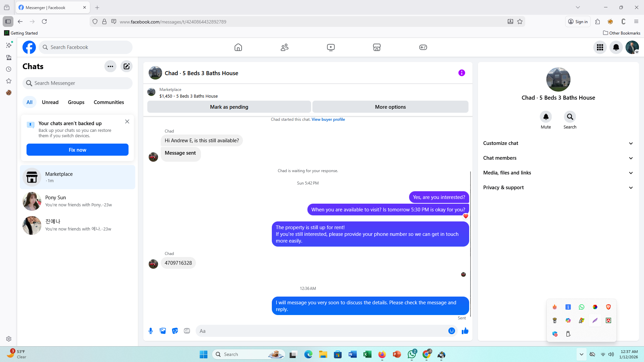Open the sidebar settings gear
The width and height of the screenshot is (644, 362).
pos(9,339)
